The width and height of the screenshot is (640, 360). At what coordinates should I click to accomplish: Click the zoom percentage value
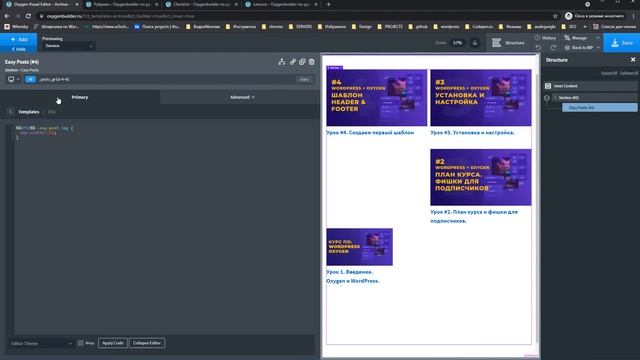pos(457,43)
